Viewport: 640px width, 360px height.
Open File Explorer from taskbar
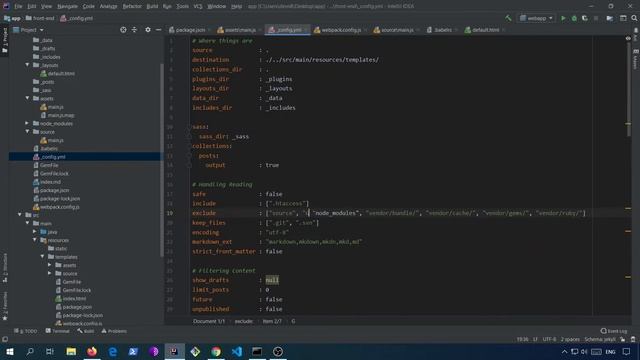click(x=71, y=351)
